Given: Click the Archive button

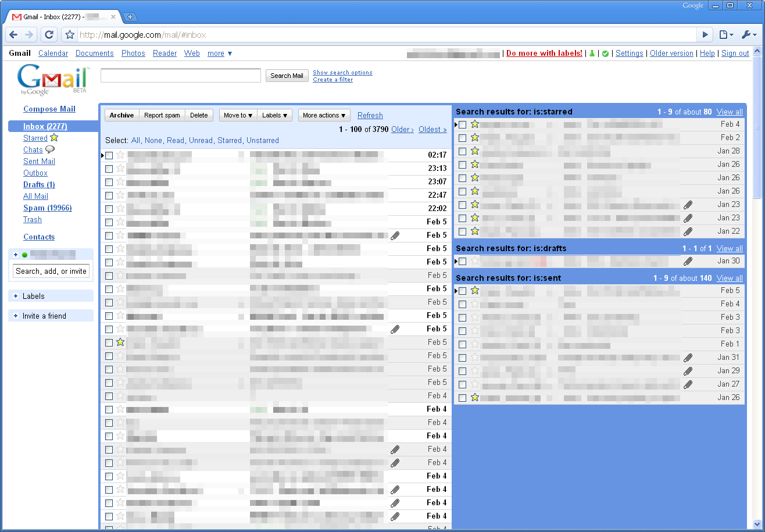Looking at the screenshot, I should pyautogui.click(x=121, y=115).
